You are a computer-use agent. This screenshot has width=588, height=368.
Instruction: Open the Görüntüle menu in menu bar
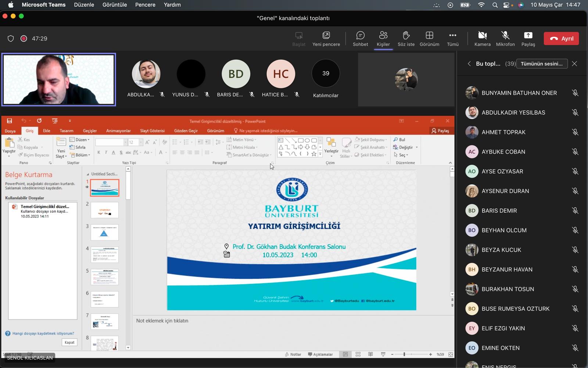[115, 5]
